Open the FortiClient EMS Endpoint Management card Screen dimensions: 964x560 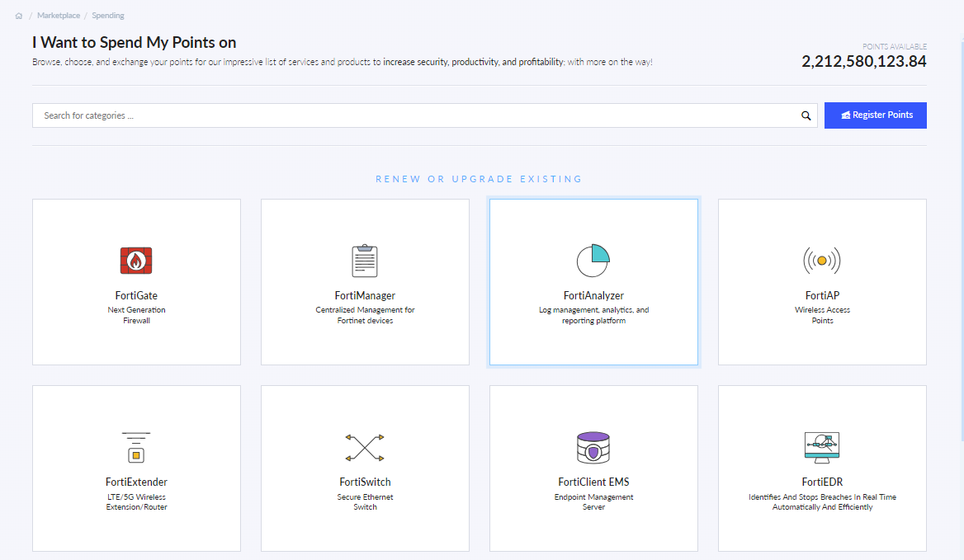pyautogui.click(x=593, y=468)
